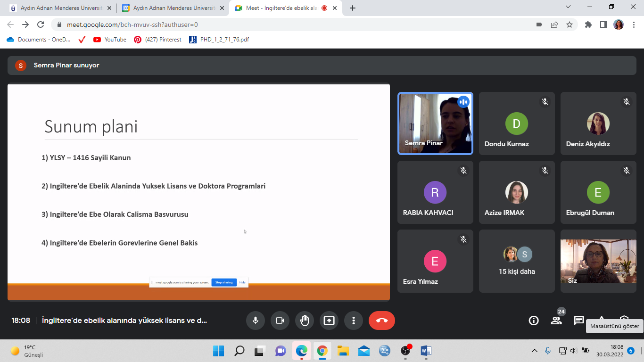Click the "15 kişi daha" participants tile
644x362 pixels.
tap(517, 261)
